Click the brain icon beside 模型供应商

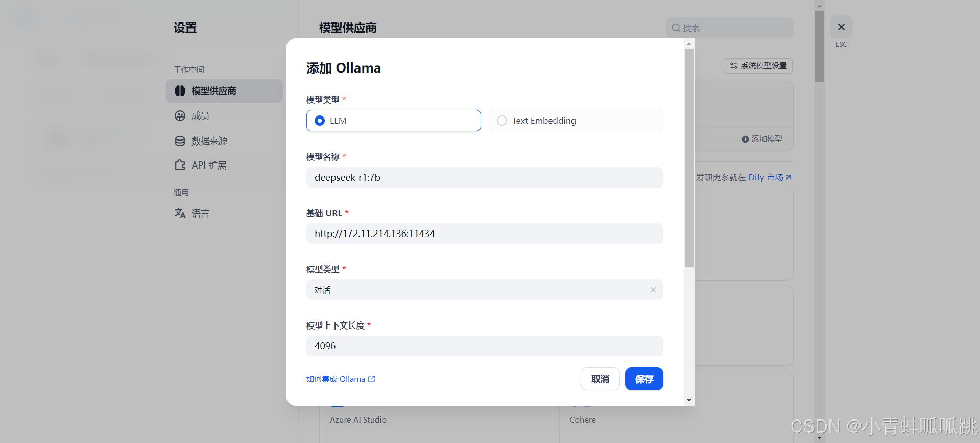180,91
